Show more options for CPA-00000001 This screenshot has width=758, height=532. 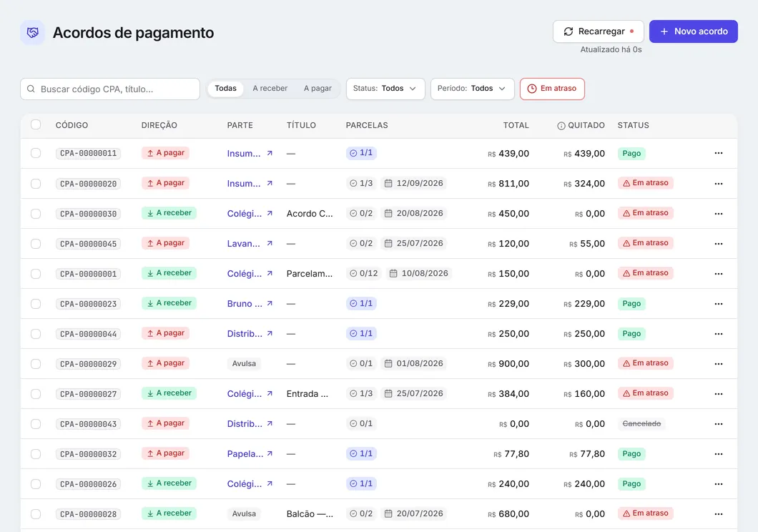719,273
